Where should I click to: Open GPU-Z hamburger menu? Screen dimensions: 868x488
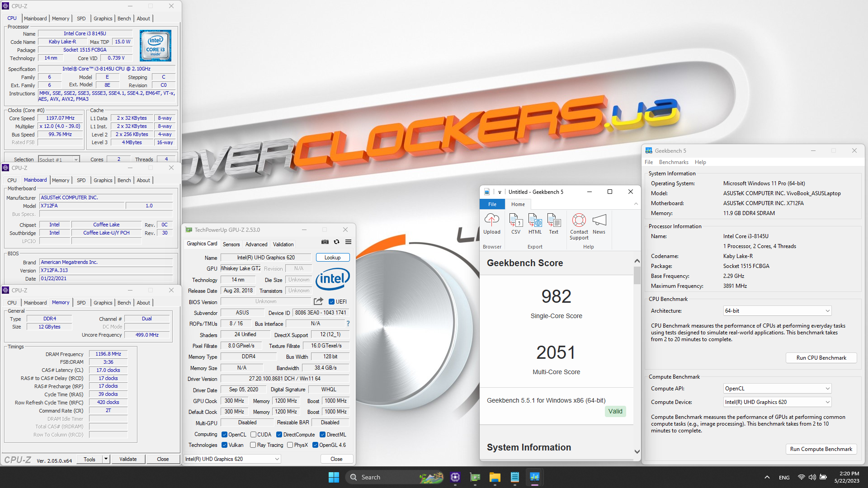click(348, 242)
